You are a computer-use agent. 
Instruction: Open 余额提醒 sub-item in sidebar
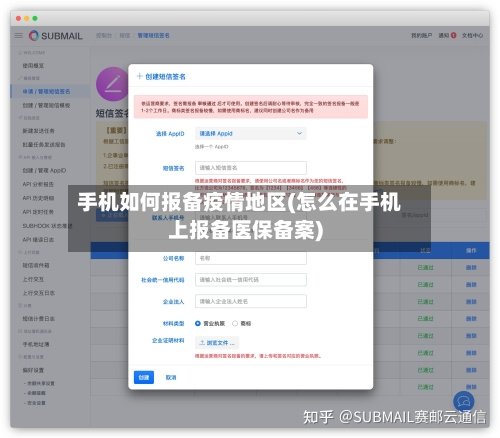click(35, 393)
